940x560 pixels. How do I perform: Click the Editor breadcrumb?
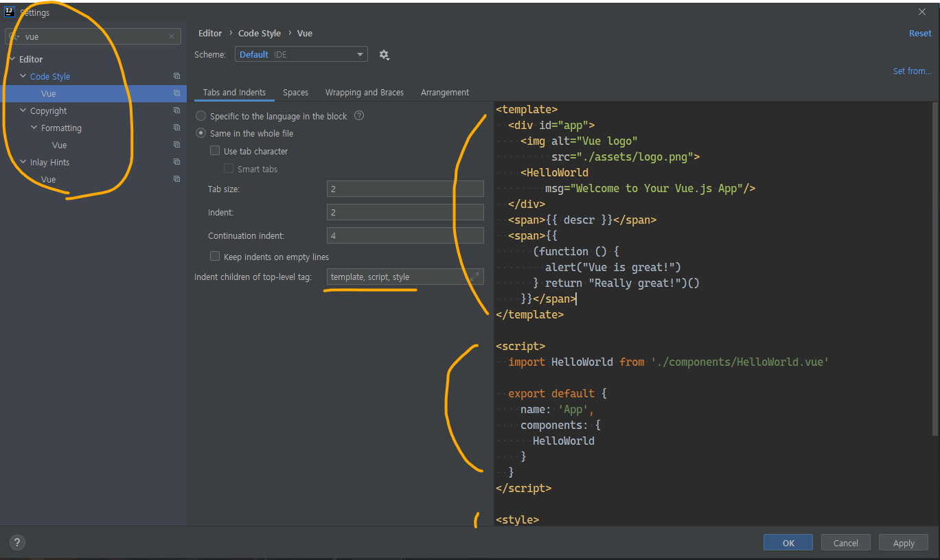(x=210, y=33)
